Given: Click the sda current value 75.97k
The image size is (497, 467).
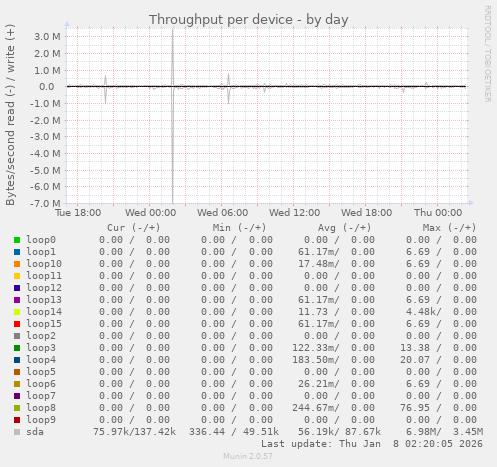Looking at the screenshot, I should point(111,432).
